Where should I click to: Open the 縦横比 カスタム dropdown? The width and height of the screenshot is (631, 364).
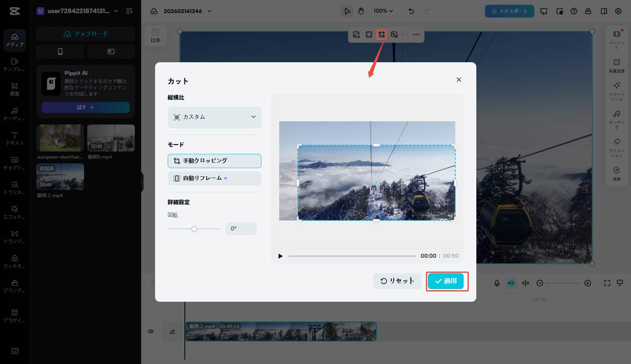coord(215,117)
